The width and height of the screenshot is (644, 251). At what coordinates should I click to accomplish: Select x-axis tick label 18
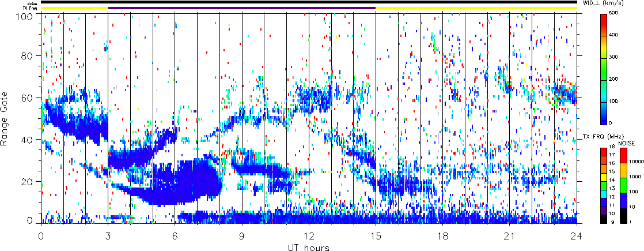coord(443,236)
